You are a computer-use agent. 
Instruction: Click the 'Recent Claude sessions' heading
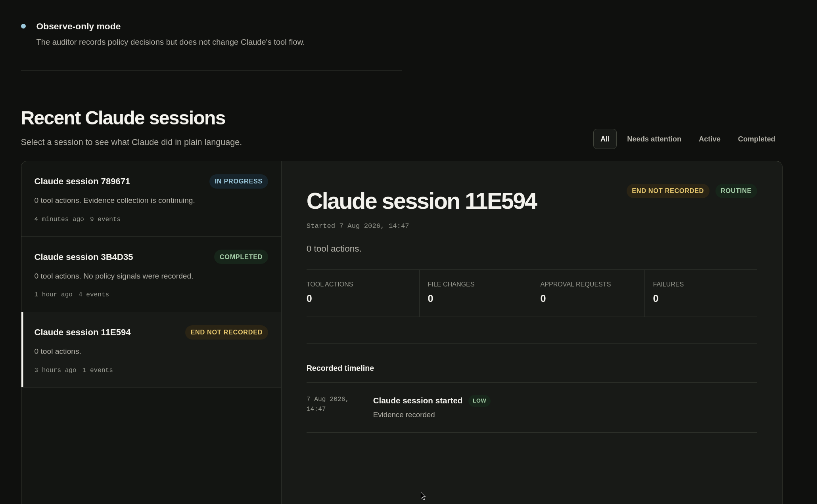tap(123, 118)
